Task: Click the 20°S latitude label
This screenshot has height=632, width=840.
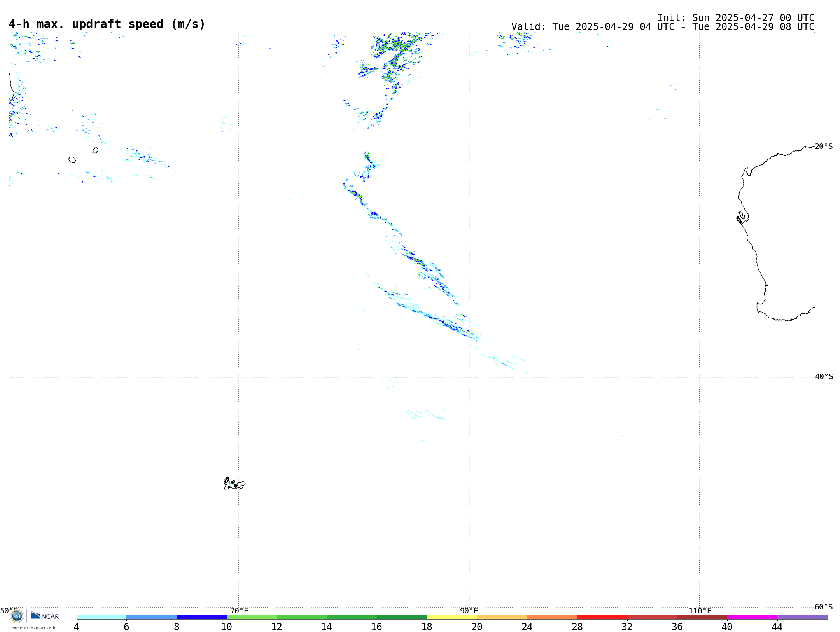Action: pyautogui.click(x=824, y=147)
